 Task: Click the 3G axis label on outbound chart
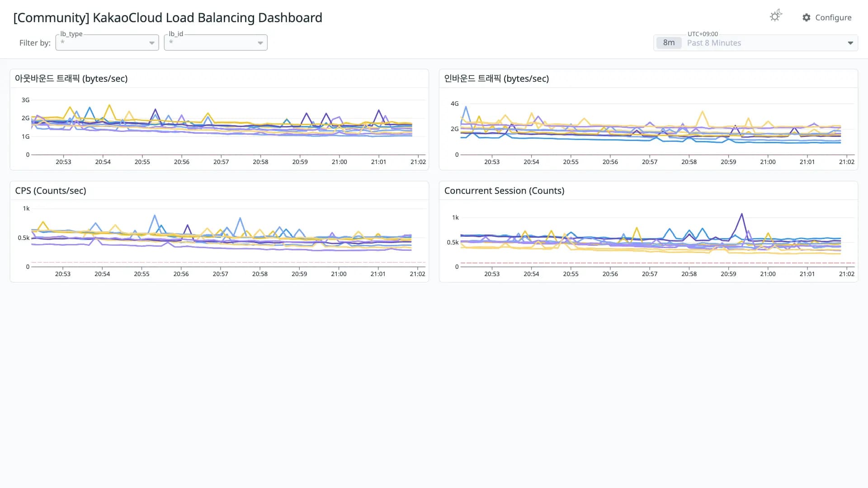click(x=25, y=100)
